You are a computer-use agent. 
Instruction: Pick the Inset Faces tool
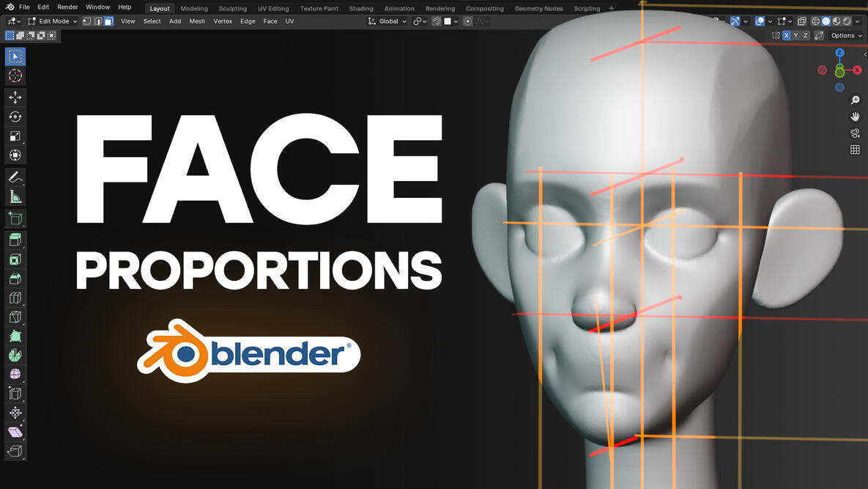click(x=15, y=258)
